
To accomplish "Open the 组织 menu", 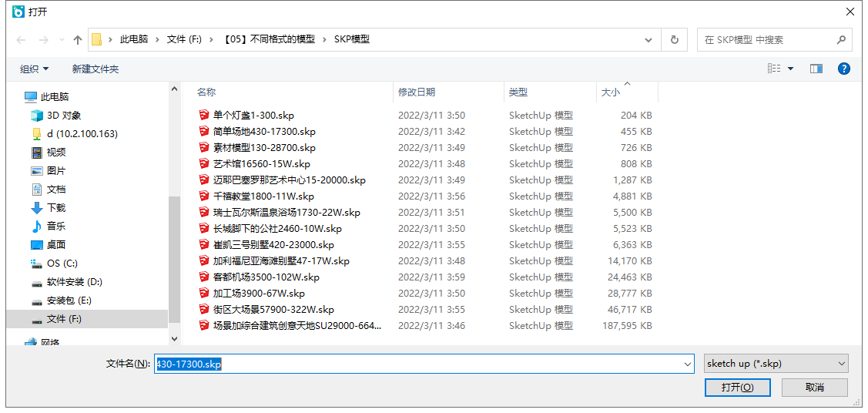I will pos(35,69).
